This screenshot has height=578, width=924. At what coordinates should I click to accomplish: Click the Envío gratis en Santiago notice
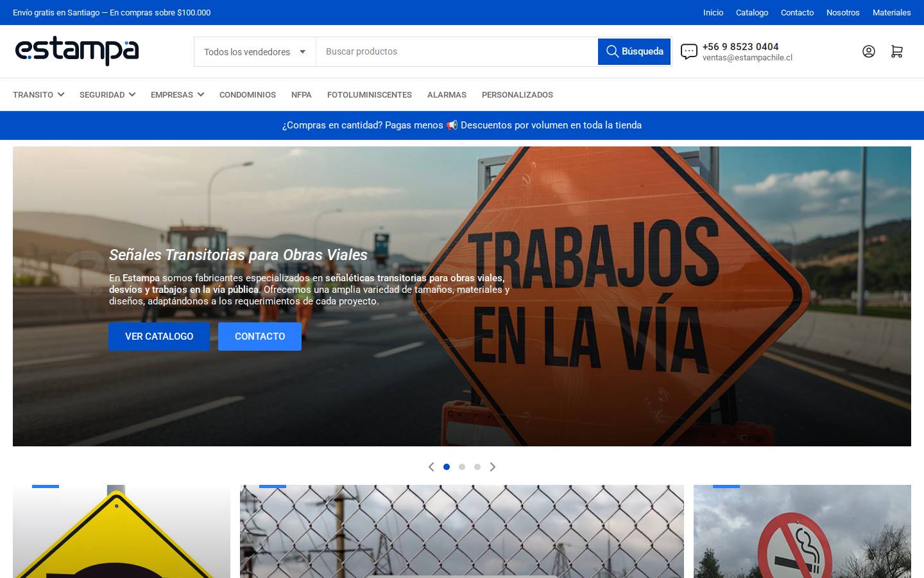112,12
